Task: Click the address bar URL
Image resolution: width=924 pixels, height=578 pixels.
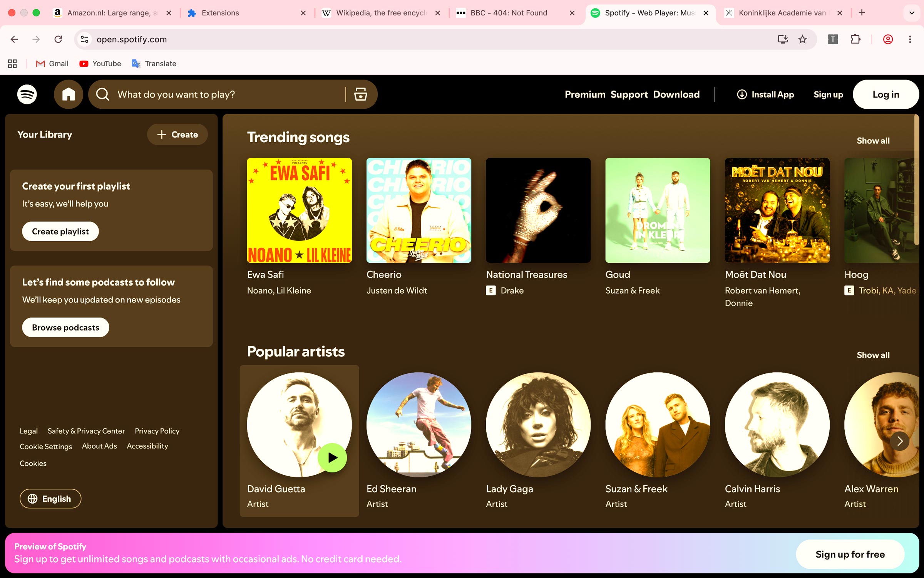Action: pyautogui.click(x=132, y=39)
